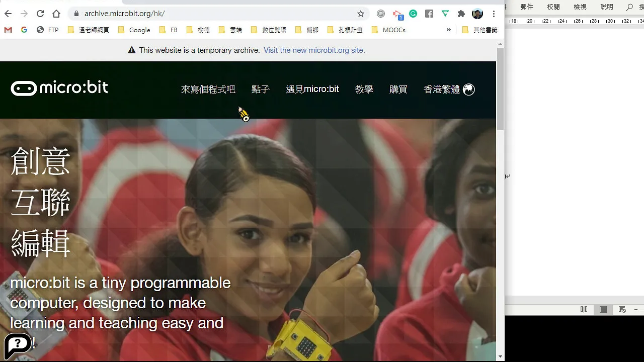Viewport: 644px width, 362px height.
Task: Open the Gmail bookmark icon
Action: (x=8, y=30)
